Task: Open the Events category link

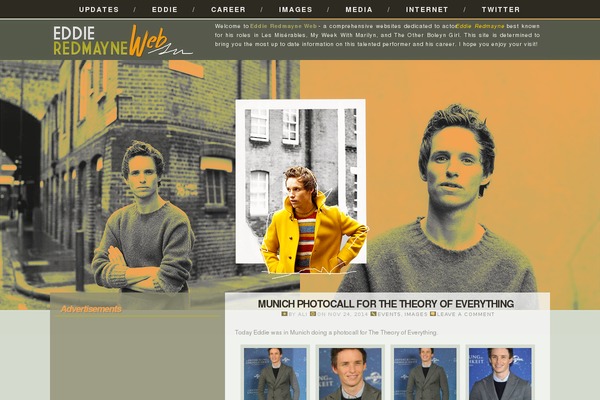Action: coord(389,314)
